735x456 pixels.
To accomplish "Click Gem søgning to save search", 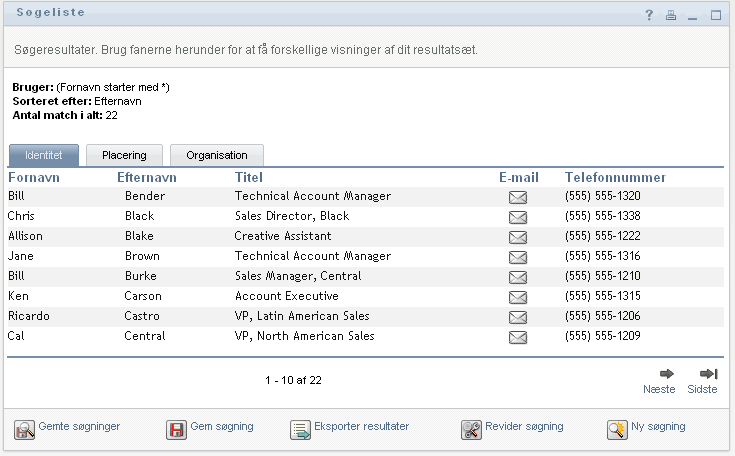I will click(211, 427).
